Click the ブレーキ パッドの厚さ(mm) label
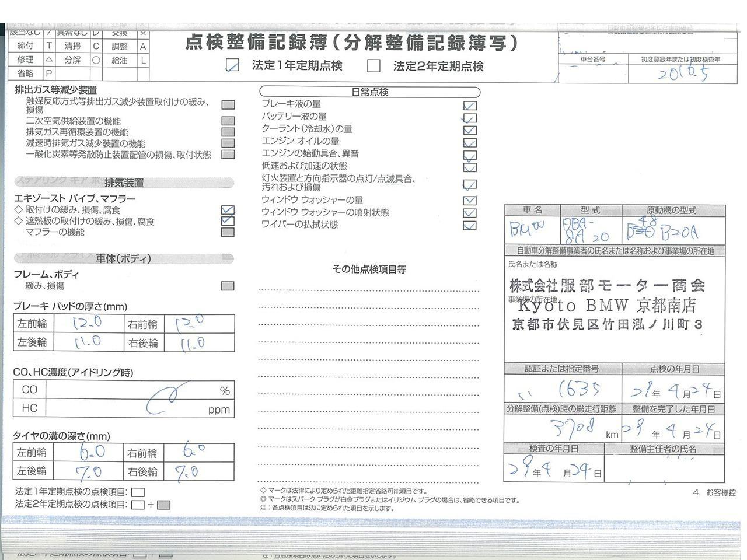The image size is (747, 560). 70,307
